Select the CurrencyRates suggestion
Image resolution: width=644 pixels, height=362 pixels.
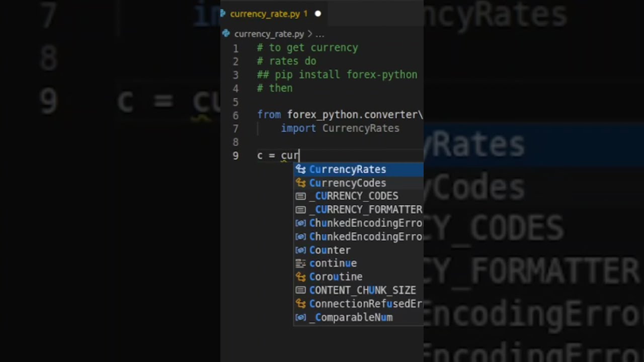tap(359, 169)
